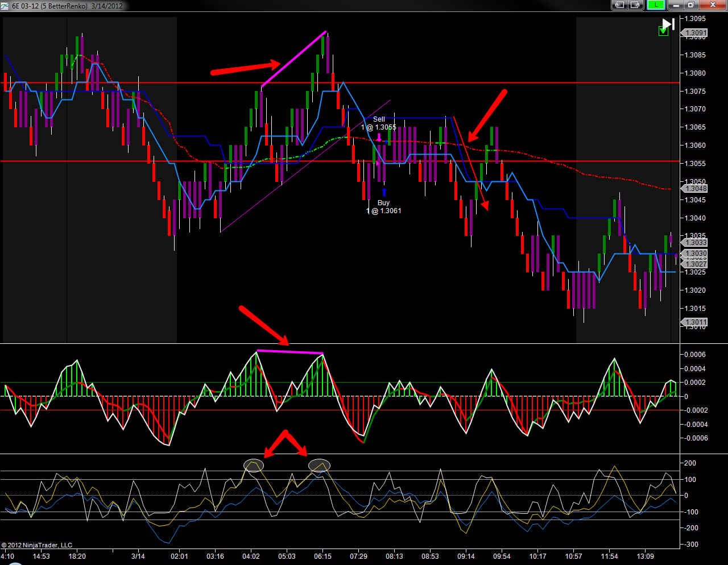Click the '1 @ 1.3061' buy fill text
The width and height of the screenshot is (728, 565).
384,211
